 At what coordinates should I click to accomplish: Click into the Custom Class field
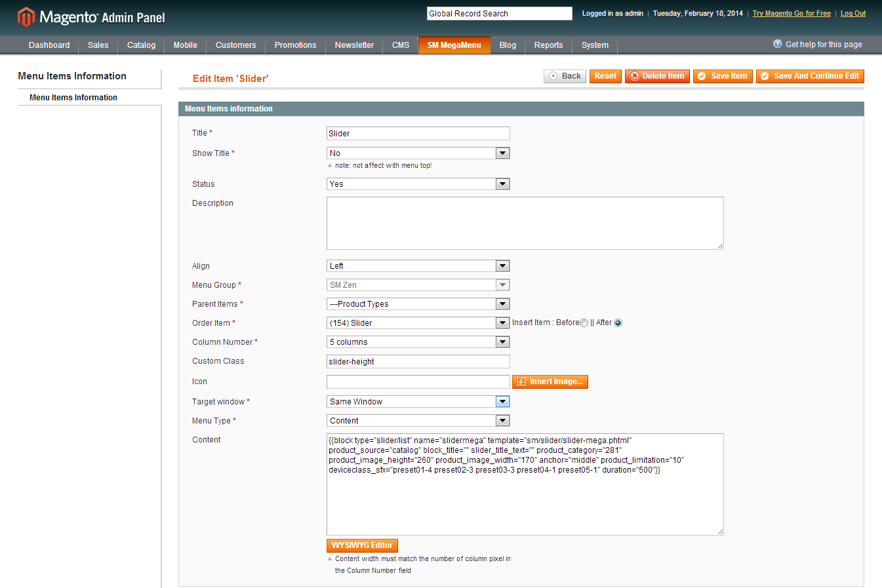(418, 362)
